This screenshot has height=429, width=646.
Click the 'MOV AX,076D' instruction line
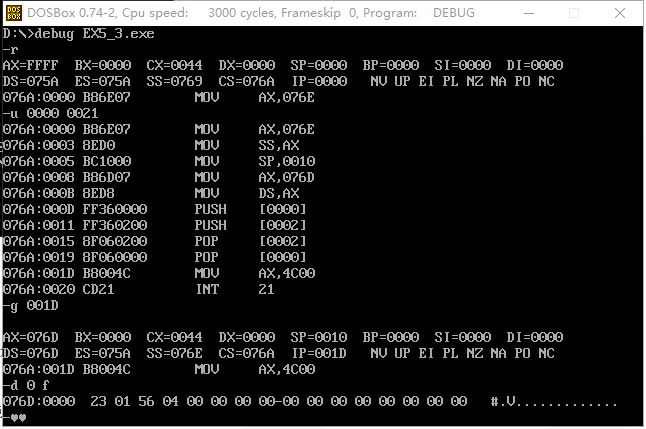click(x=159, y=177)
